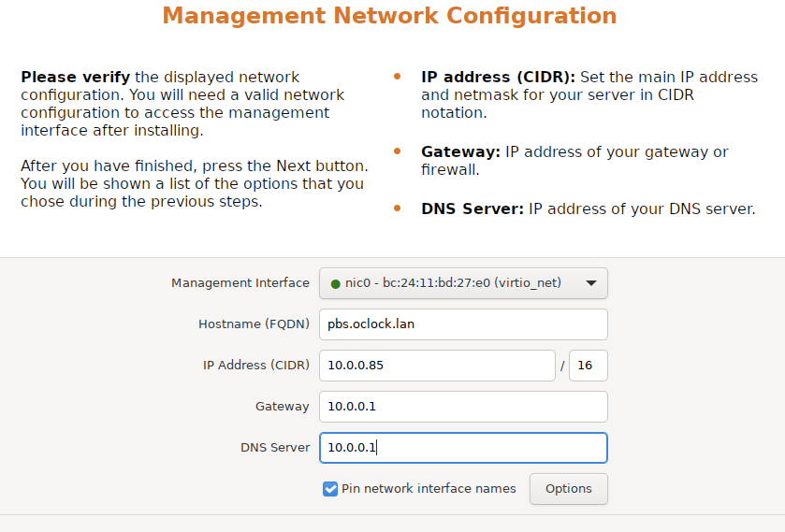This screenshot has width=785, height=532.
Task: Uncheck the Pin network interface names checkbox
Action: pos(330,488)
